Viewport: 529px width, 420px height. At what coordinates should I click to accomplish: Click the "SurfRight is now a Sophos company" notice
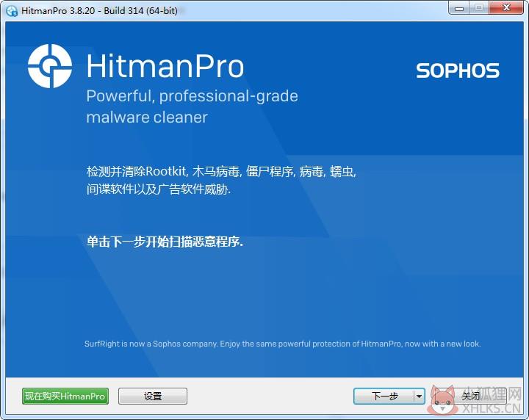tap(282, 344)
